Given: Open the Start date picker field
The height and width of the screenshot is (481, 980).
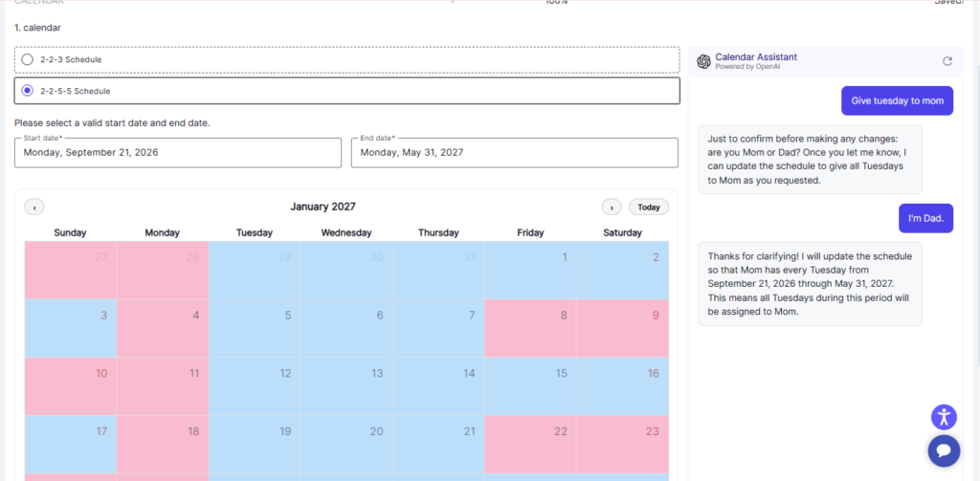Looking at the screenshot, I should click(178, 152).
